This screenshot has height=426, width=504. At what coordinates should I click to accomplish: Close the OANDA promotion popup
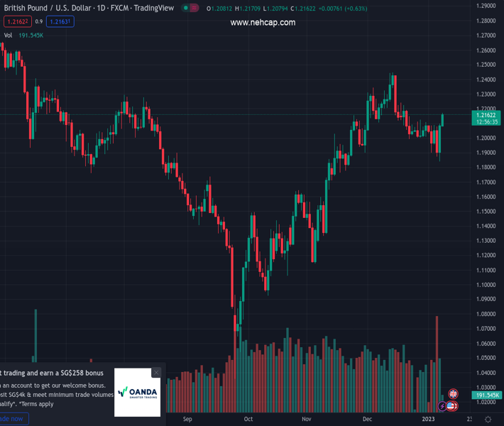click(x=156, y=373)
